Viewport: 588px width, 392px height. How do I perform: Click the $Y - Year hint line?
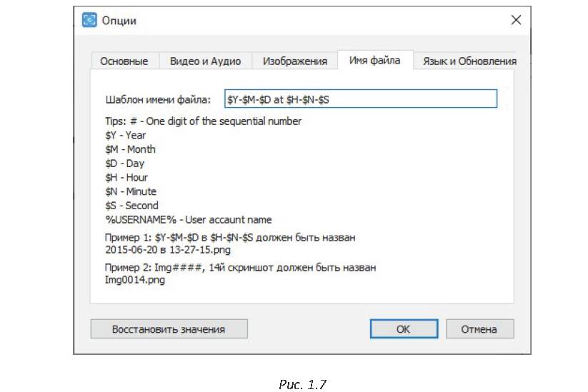[x=126, y=136]
